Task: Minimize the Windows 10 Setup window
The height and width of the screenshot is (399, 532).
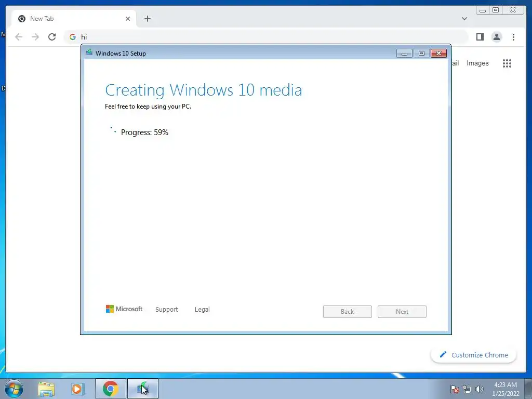Action: coord(404,54)
